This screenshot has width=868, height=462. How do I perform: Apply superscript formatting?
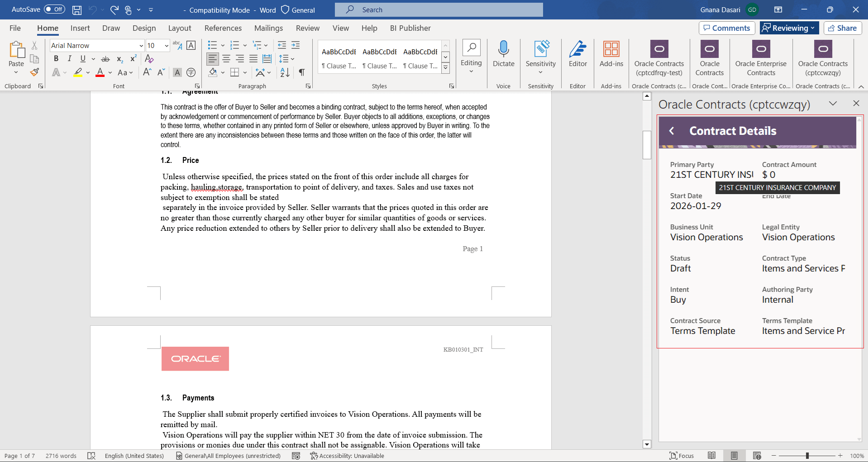[x=133, y=59]
